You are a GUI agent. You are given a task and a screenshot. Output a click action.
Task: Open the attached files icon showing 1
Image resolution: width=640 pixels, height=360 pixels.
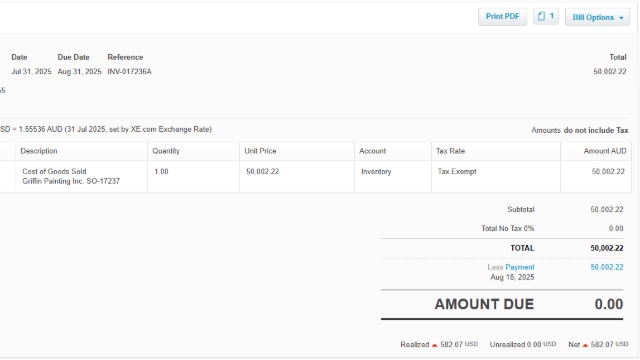(546, 17)
